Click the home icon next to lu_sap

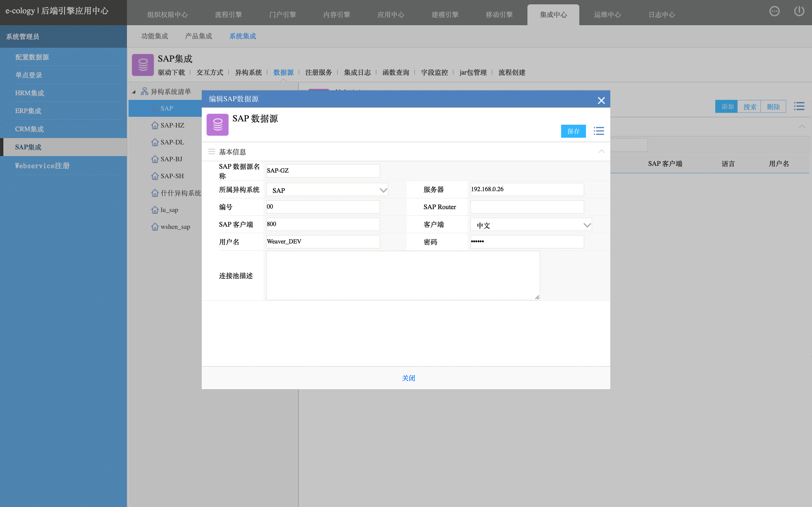(155, 210)
